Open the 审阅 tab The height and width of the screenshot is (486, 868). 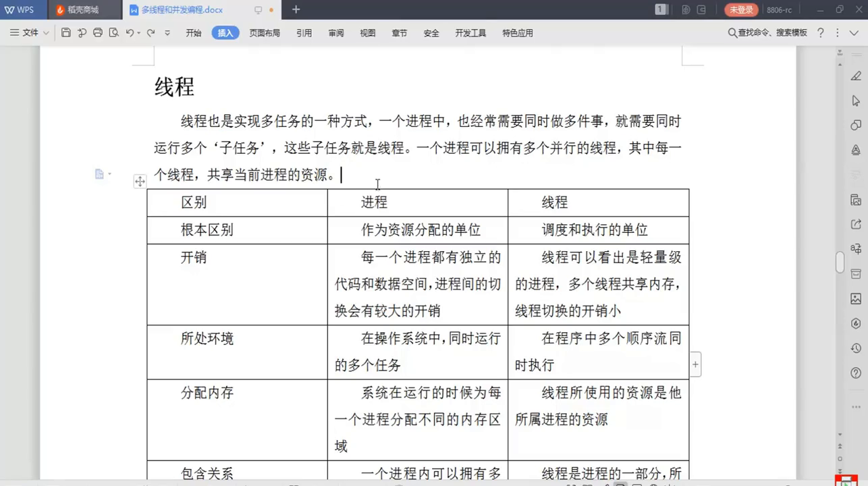click(336, 33)
